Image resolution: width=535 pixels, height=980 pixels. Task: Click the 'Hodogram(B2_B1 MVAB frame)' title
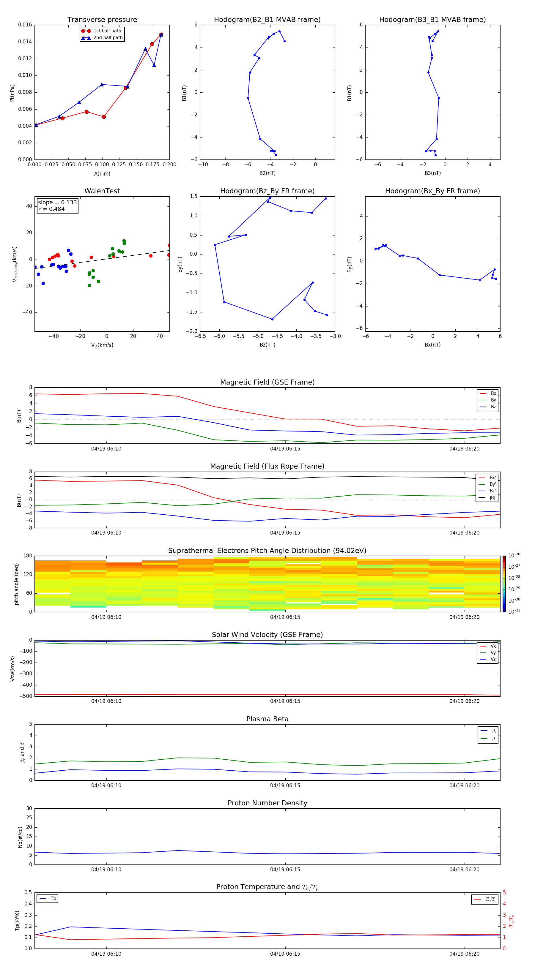(267, 20)
